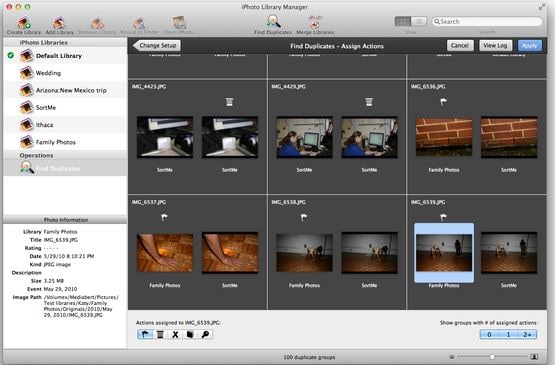Click the Reveal in Finder toolbar icon

(x=139, y=23)
